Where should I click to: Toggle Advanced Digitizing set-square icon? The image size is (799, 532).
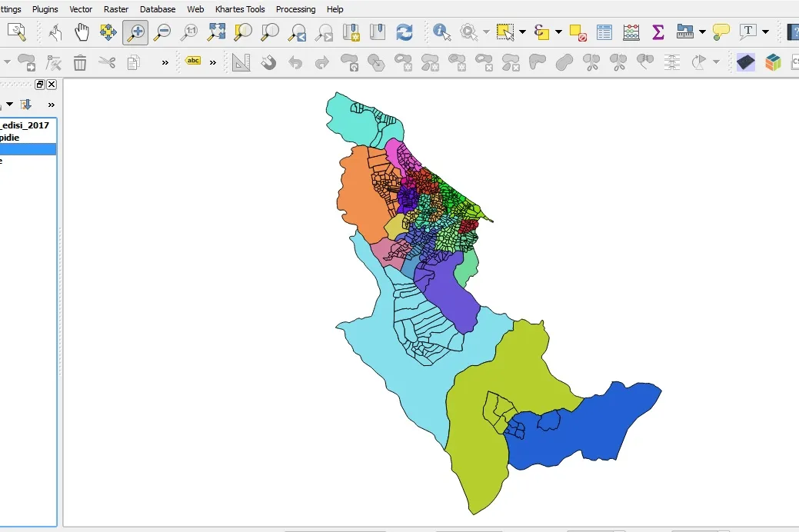[241, 63]
